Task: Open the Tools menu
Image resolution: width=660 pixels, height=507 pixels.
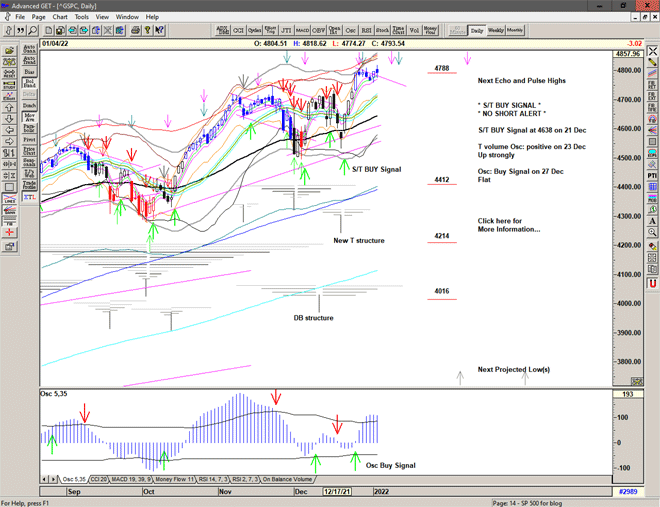Action: [82, 17]
